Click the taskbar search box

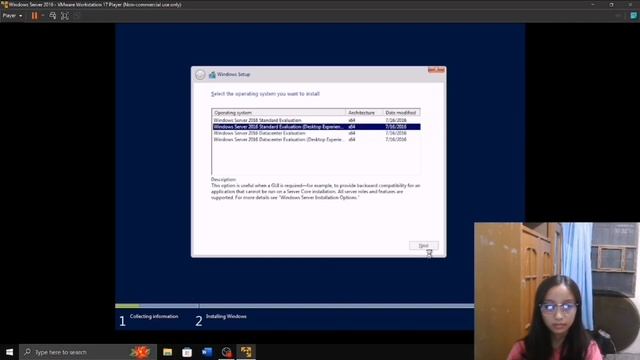pyautogui.click(x=88, y=352)
